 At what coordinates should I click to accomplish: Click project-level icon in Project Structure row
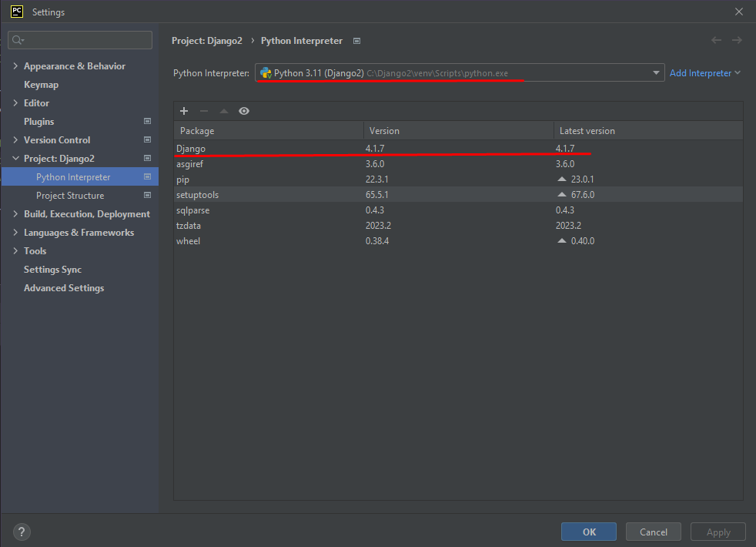[x=148, y=196]
